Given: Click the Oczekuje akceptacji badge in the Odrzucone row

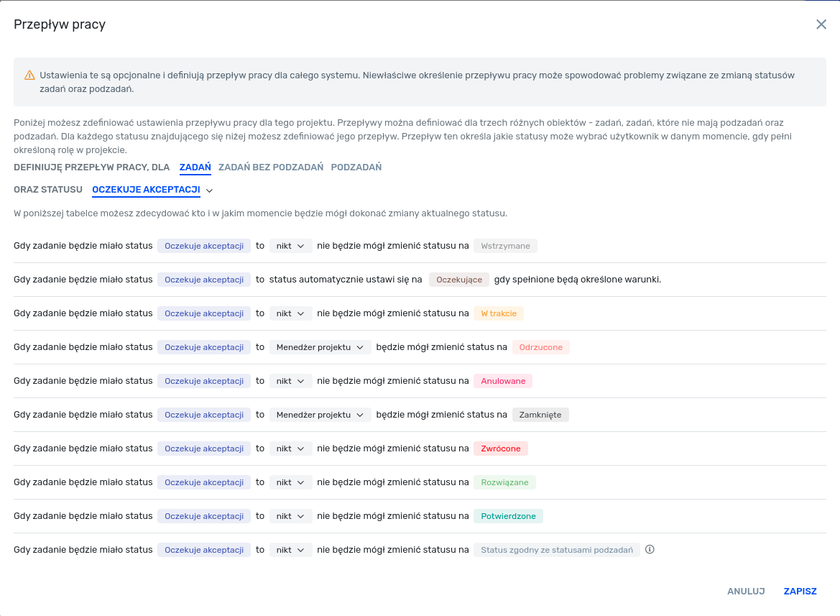Looking at the screenshot, I should (204, 347).
